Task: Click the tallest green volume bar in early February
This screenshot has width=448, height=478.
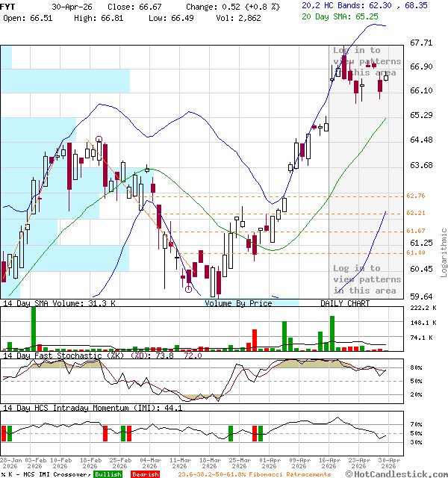Action: pyautogui.click(x=33, y=327)
